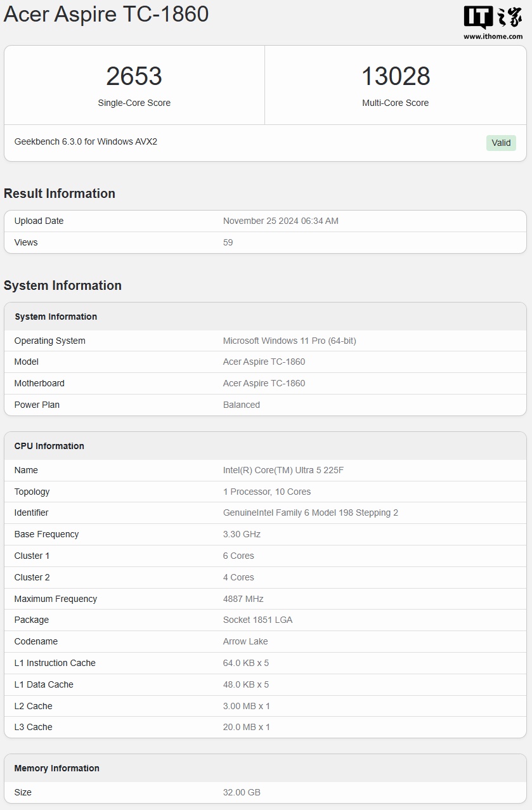The image size is (532, 810).
Task: Click the System Information section heading
Action: (63, 285)
